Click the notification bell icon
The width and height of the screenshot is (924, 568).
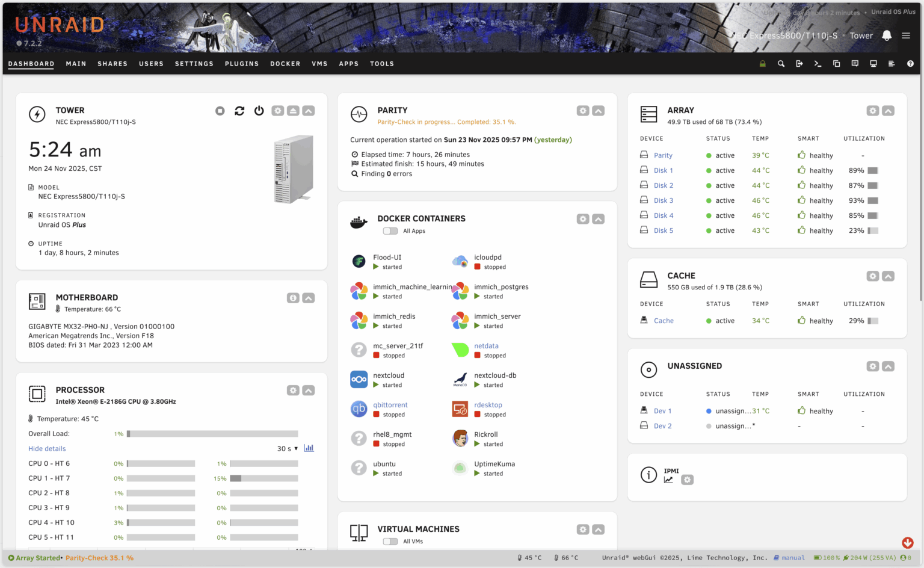click(887, 35)
